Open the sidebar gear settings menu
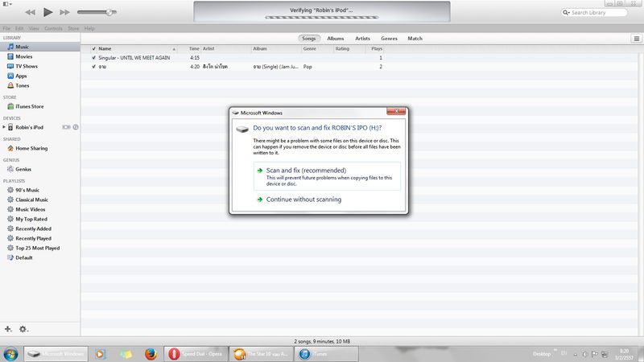The width and height of the screenshot is (644, 362). point(23,329)
